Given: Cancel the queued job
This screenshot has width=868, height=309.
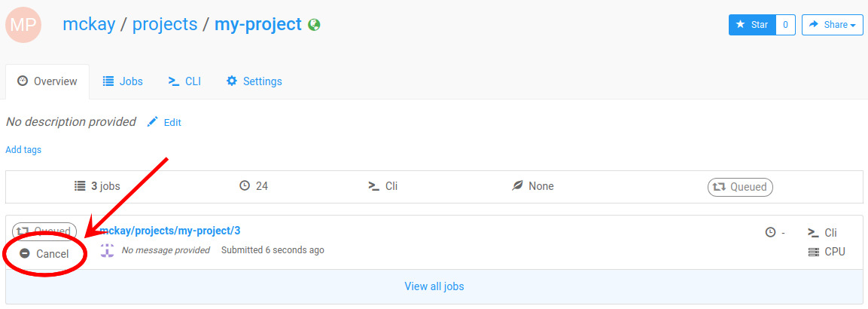Looking at the screenshot, I should click(x=44, y=254).
